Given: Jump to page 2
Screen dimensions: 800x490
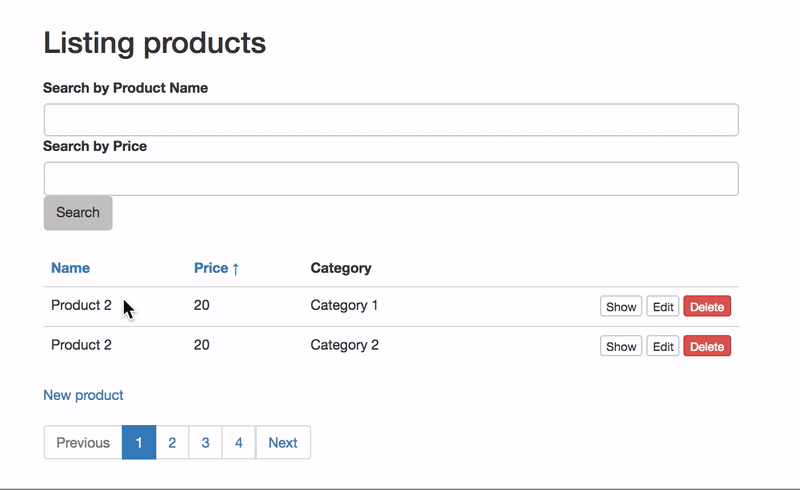Looking at the screenshot, I should click(x=172, y=443).
